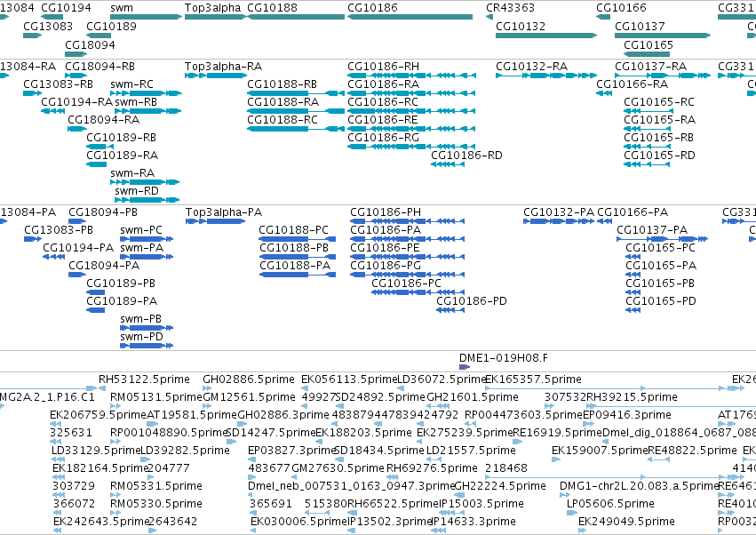Click transcript CG10188-RC
The height and width of the screenshot is (535, 756).
coord(296,129)
